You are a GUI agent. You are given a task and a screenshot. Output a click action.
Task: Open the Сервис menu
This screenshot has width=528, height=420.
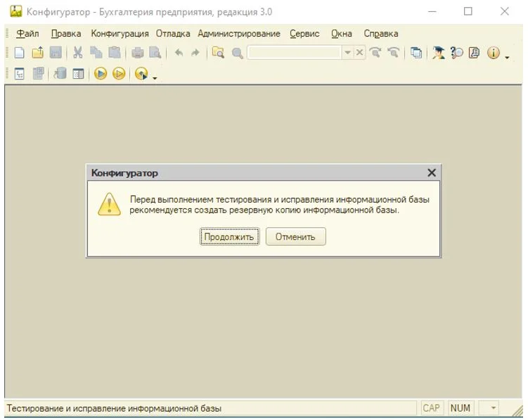coord(304,34)
